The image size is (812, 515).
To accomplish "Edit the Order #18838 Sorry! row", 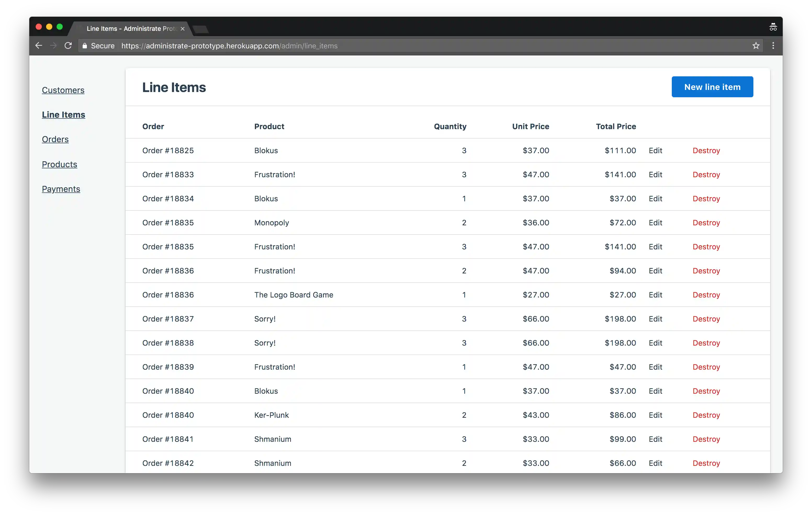I will pyautogui.click(x=655, y=343).
